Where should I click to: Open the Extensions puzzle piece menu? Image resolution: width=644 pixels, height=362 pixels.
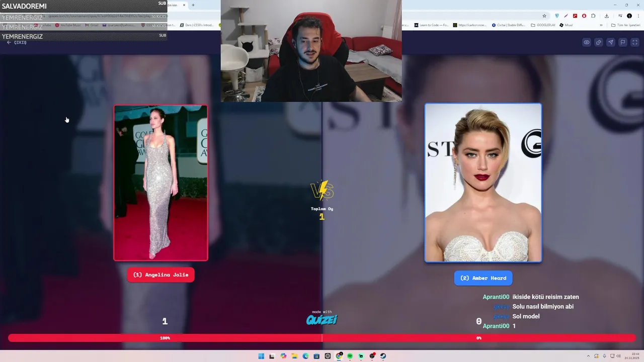pyautogui.click(x=593, y=16)
